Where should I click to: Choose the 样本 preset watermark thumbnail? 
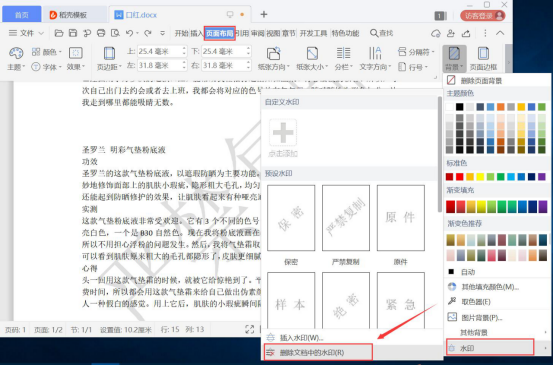click(291, 300)
